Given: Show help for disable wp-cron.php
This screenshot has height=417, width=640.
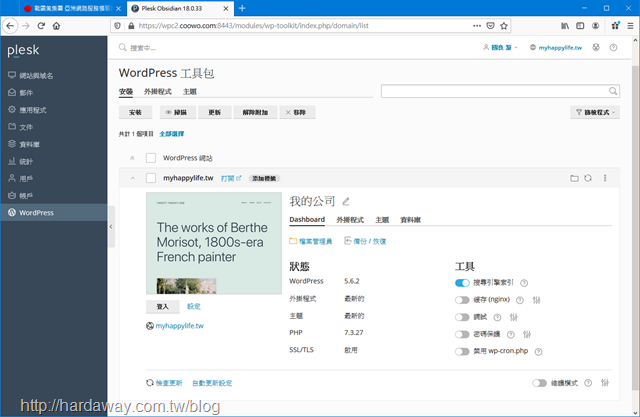Looking at the screenshot, I should coord(538,352).
